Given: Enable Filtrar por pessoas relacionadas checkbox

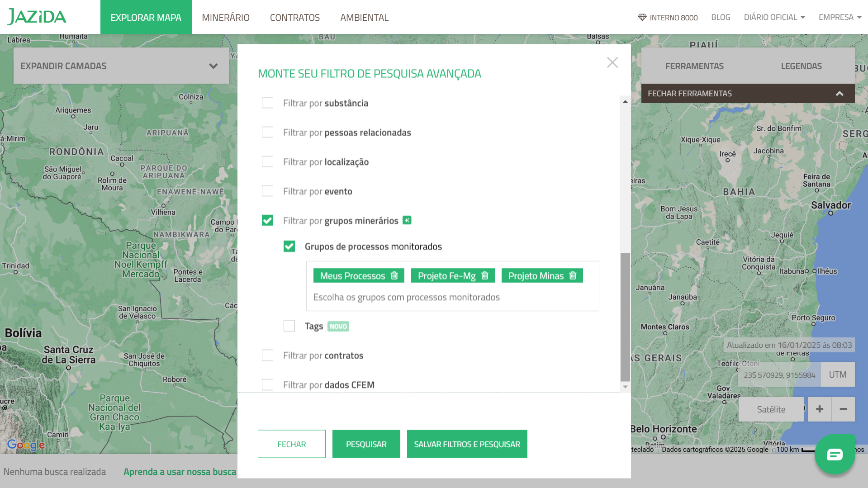Looking at the screenshot, I should (x=267, y=132).
